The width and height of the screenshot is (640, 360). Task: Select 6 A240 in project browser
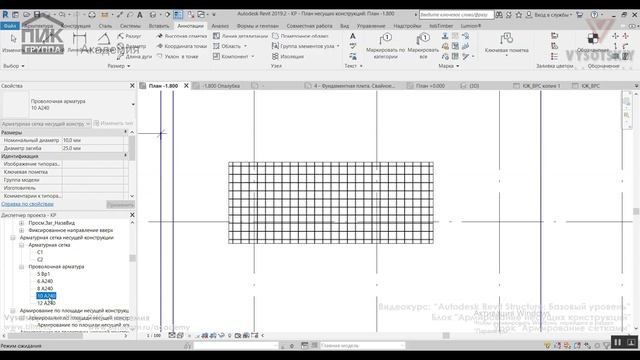pos(45,281)
